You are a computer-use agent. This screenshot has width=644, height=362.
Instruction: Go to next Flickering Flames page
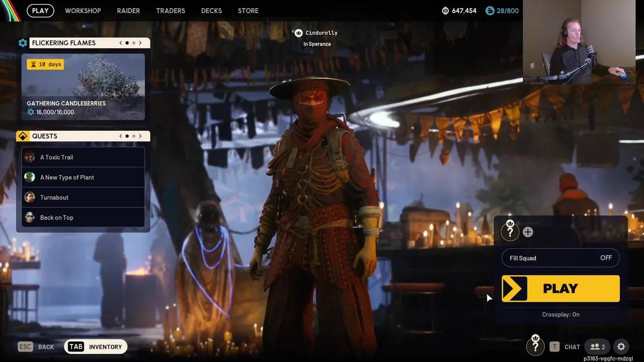point(140,43)
